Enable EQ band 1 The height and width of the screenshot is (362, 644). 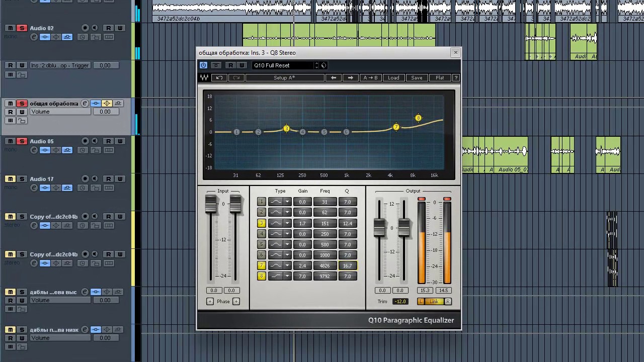(x=261, y=202)
